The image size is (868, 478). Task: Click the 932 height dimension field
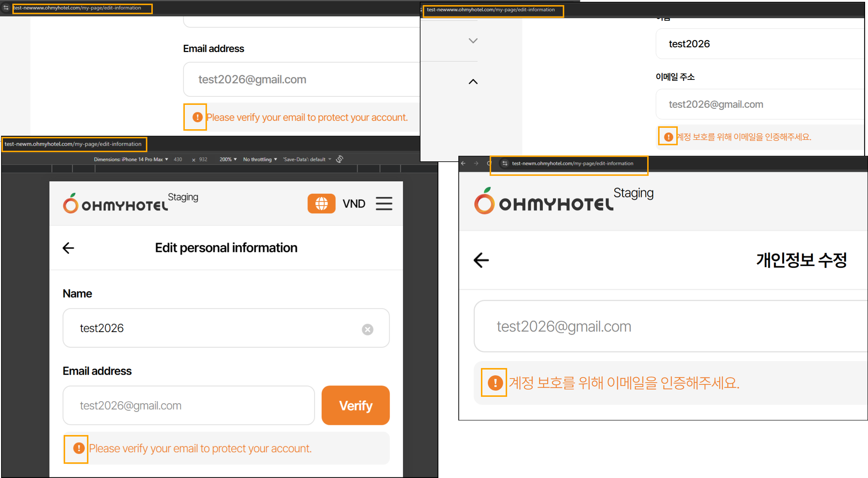coord(203,159)
